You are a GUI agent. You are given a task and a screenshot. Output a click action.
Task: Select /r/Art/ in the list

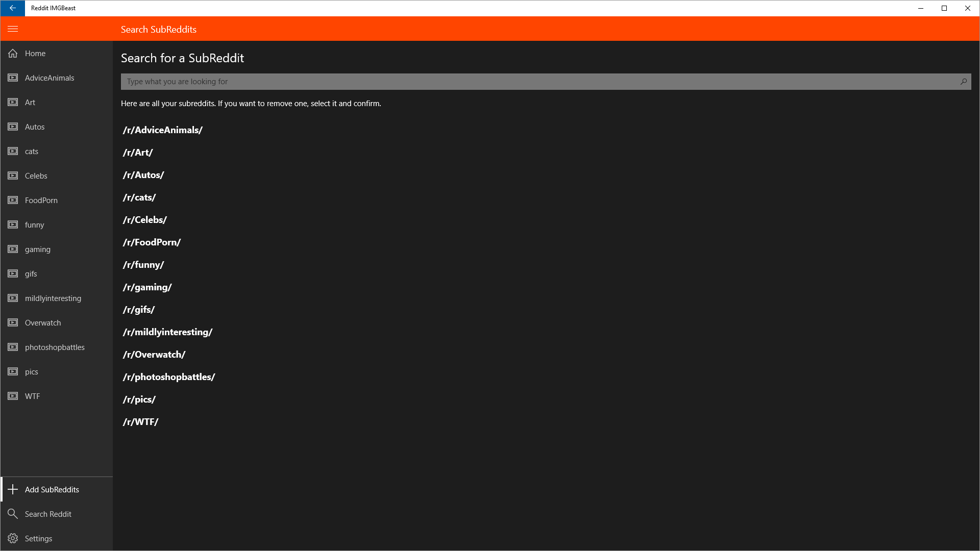click(138, 153)
